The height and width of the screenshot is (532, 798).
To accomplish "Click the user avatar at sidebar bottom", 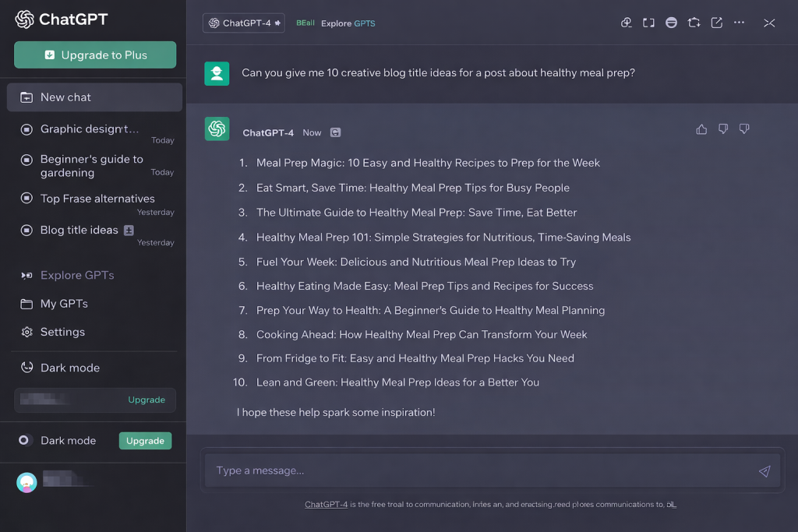I will pyautogui.click(x=26, y=482).
